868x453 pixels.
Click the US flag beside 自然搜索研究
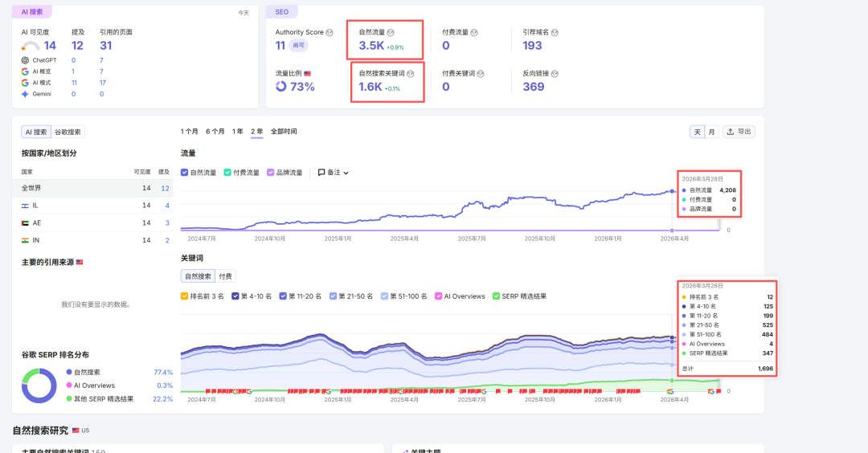(x=76, y=431)
